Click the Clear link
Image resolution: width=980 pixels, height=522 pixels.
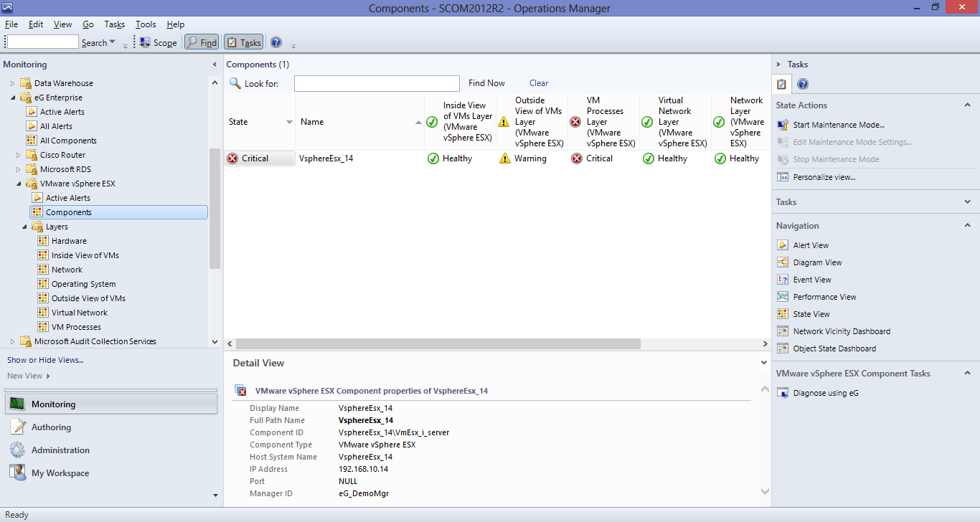pyautogui.click(x=539, y=83)
